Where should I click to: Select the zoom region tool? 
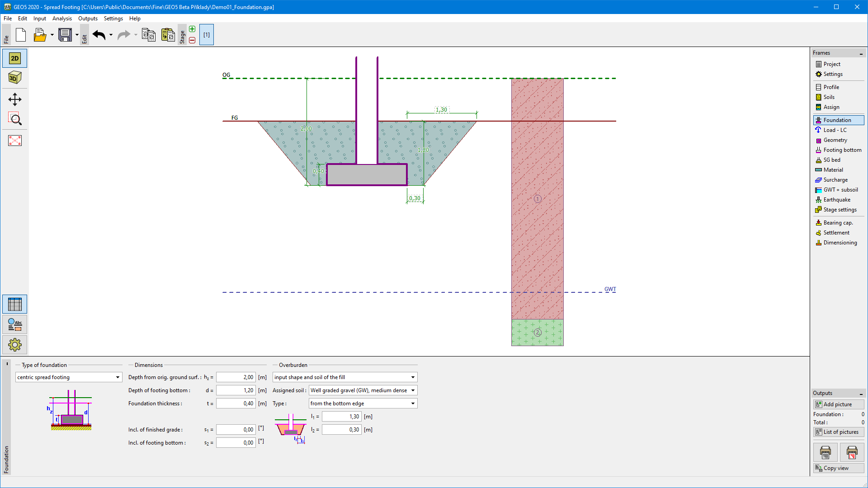15,119
